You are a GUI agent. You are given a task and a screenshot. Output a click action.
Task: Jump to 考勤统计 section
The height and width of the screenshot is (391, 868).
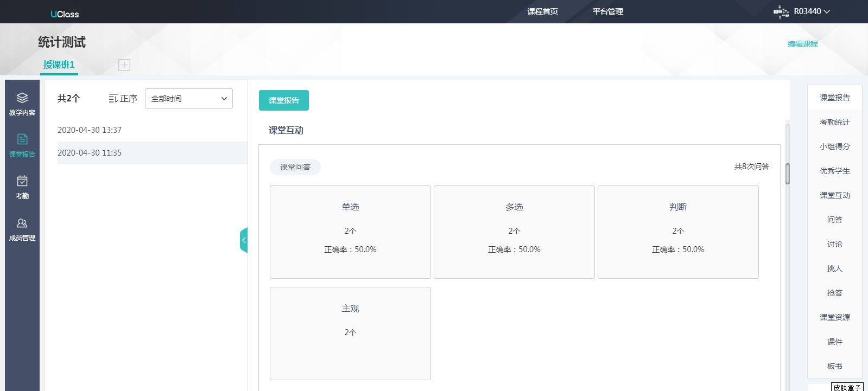pyautogui.click(x=835, y=122)
